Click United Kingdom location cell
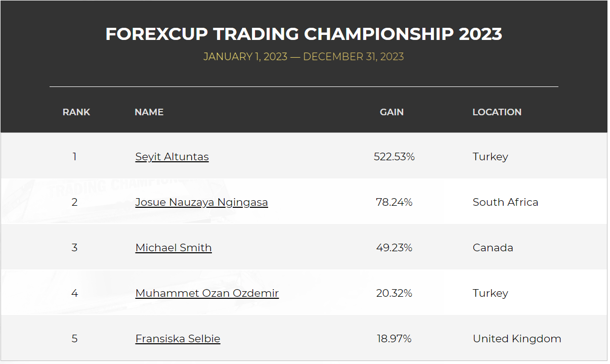The width and height of the screenshot is (610, 364). (517, 339)
